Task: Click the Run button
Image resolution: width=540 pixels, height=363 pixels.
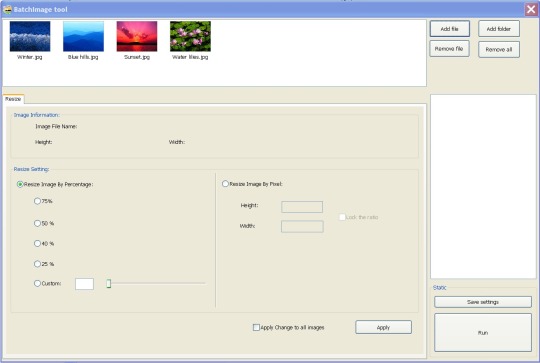Action: pos(483,333)
